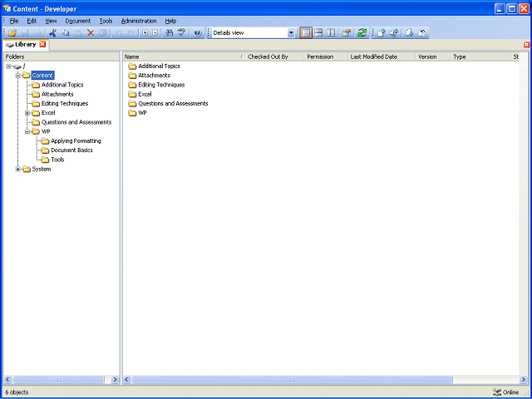Click the left arrow of right pane scrollbar
Viewport: 532px width, 399px height.
point(126,379)
